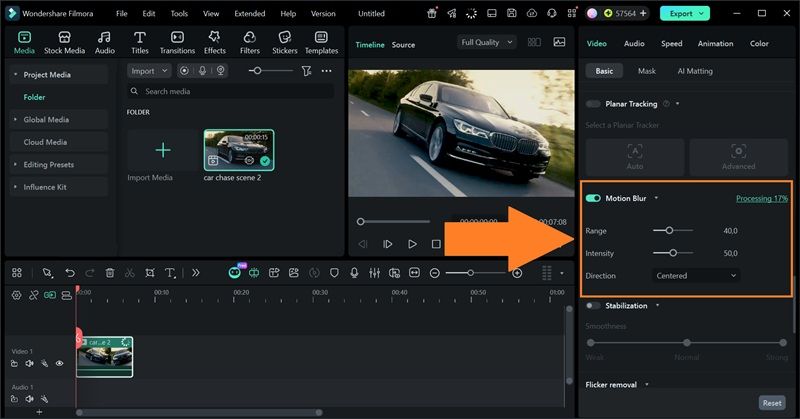The height and width of the screenshot is (419, 800).
Task: Switch preview to Source
Action: (403, 45)
